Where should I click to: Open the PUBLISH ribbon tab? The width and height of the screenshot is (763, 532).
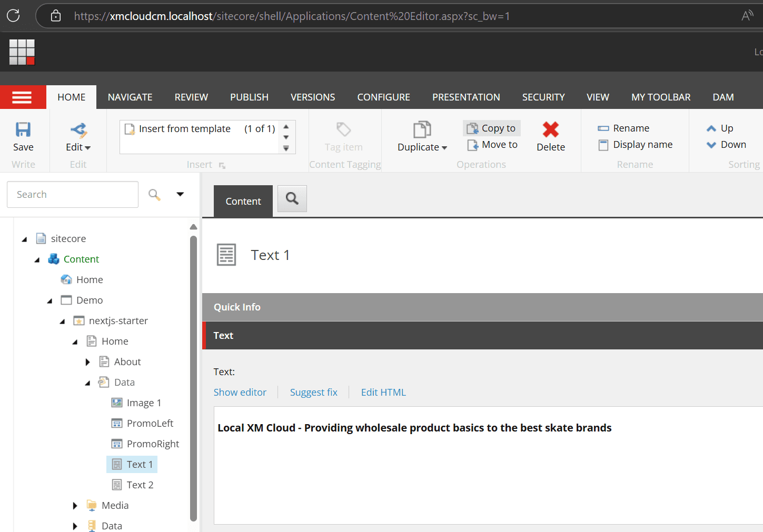click(x=249, y=97)
